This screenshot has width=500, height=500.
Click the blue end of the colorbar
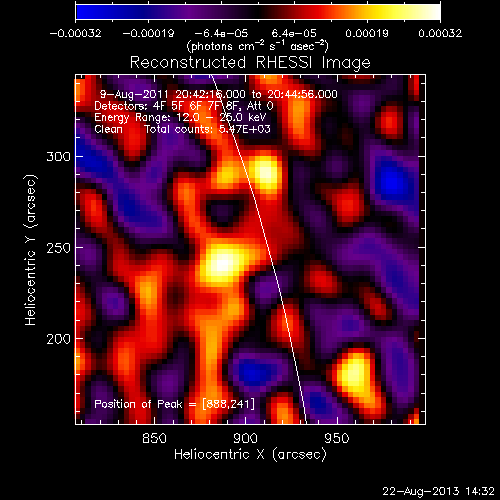(83, 12)
